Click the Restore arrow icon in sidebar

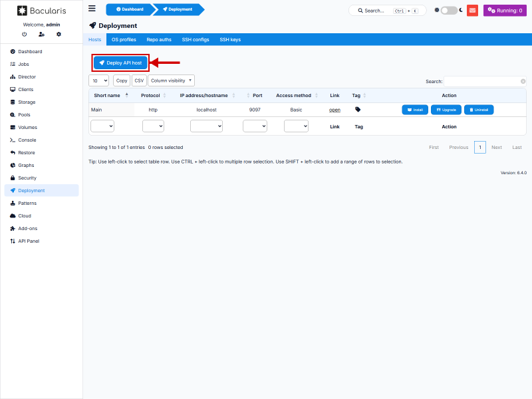[x=13, y=153]
